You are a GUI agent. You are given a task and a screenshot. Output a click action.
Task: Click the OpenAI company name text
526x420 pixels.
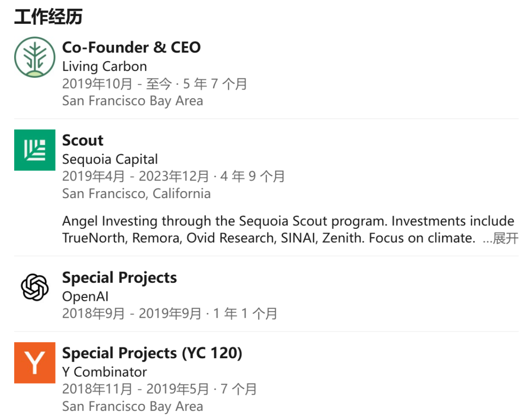[85, 296]
